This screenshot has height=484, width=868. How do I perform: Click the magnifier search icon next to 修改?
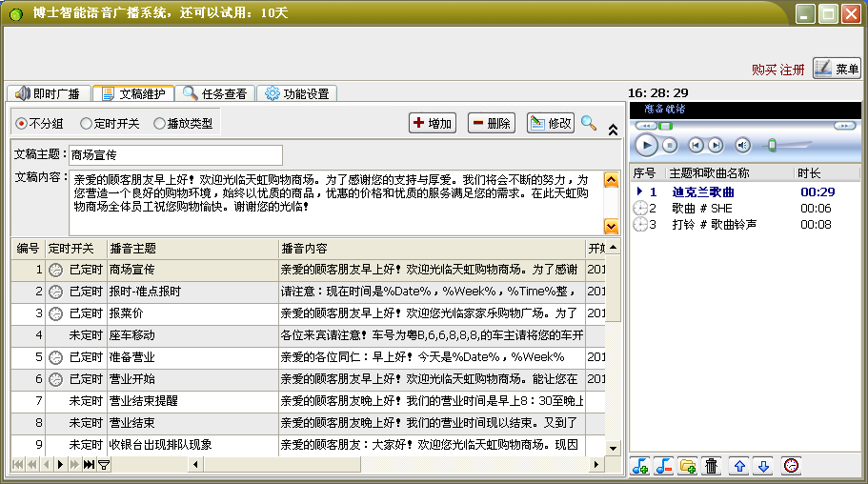coord(589,123)
